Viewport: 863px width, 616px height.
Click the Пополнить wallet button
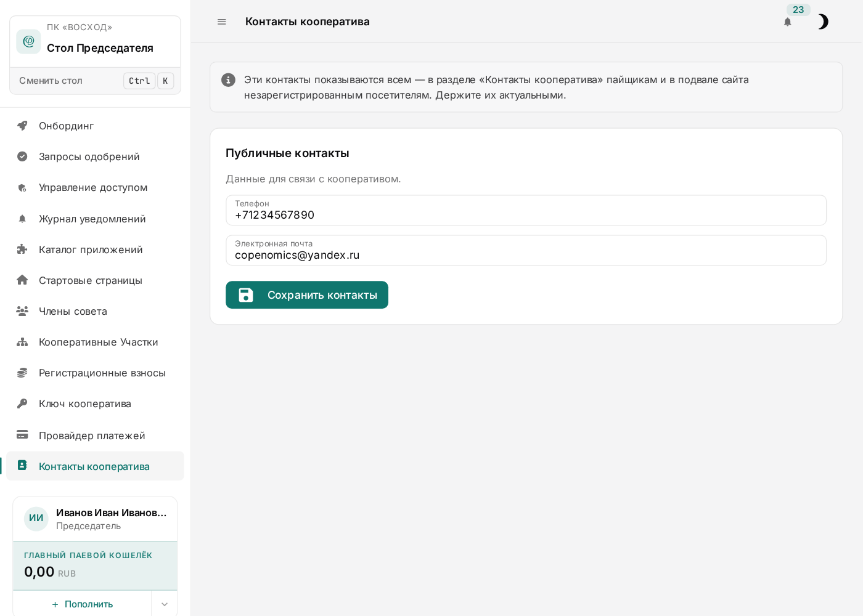82,604
